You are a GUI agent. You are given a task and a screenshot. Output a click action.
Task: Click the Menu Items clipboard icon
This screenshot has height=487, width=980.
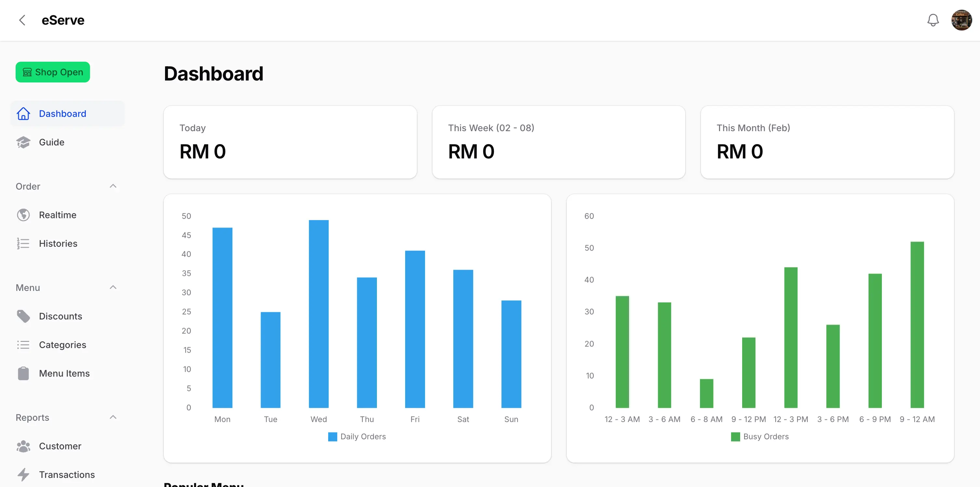coord(23,373)
